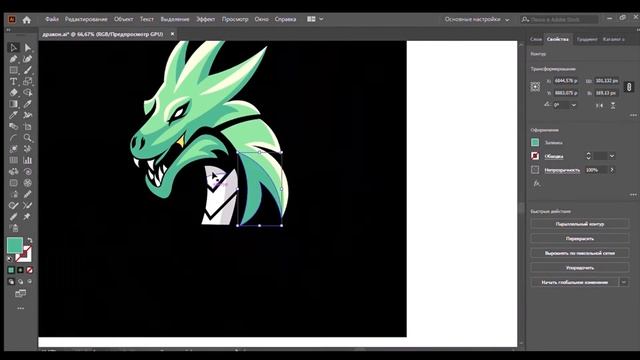The image size is (640, 360).
Task: Show more Appearance options (three dots)
Action: [x=633, y=195]
